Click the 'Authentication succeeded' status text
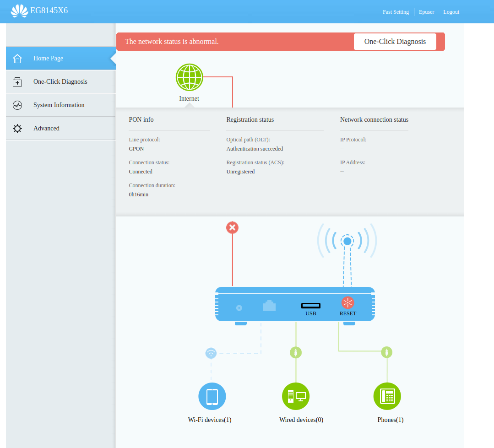Image resolution: width=494 pixels, height=448 pixels. click(x=255, y=149)
